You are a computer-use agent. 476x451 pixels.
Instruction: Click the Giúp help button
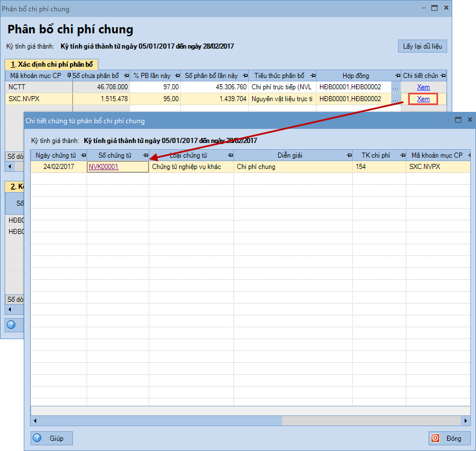[51, 438]
